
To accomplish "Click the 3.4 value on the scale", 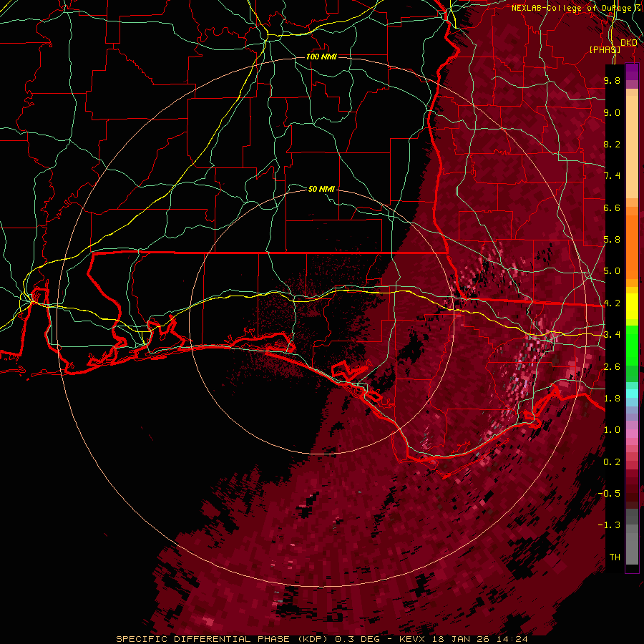I will pyautogui.click(x=612, y=335).
